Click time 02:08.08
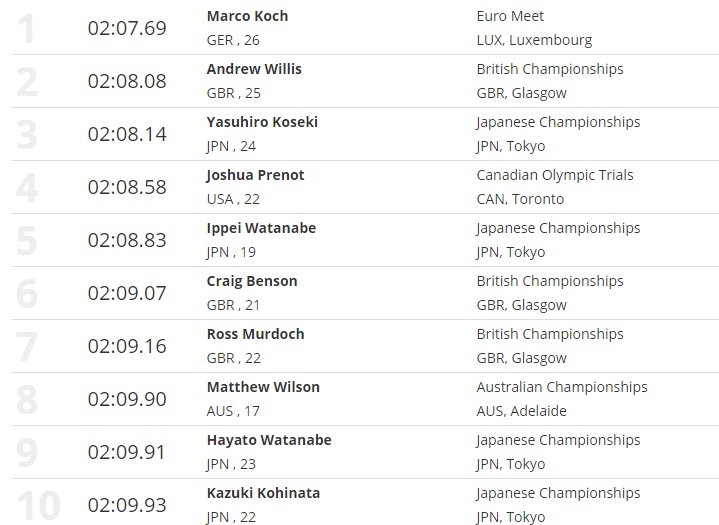The height and width of the screenshot is (525, 719). tap(127, 81)
